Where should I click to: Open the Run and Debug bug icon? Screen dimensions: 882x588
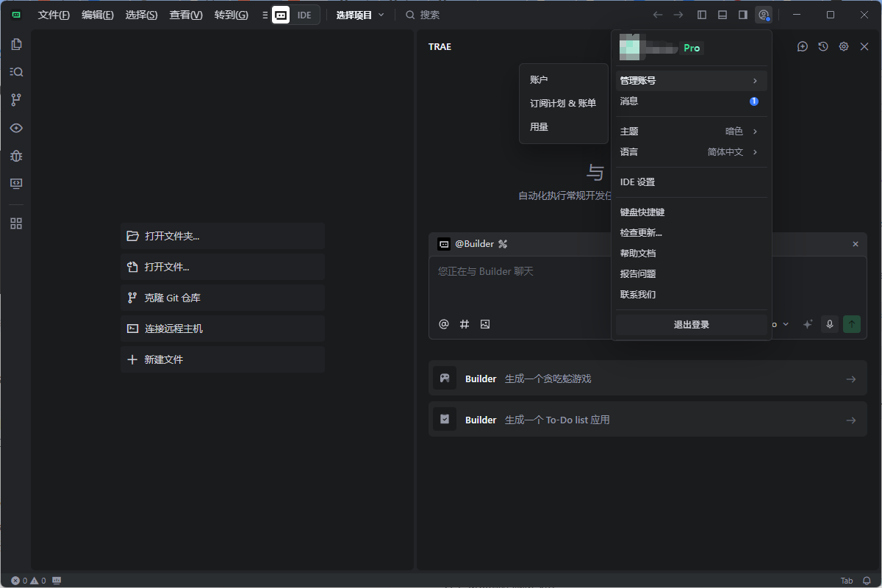pos(16,156)
